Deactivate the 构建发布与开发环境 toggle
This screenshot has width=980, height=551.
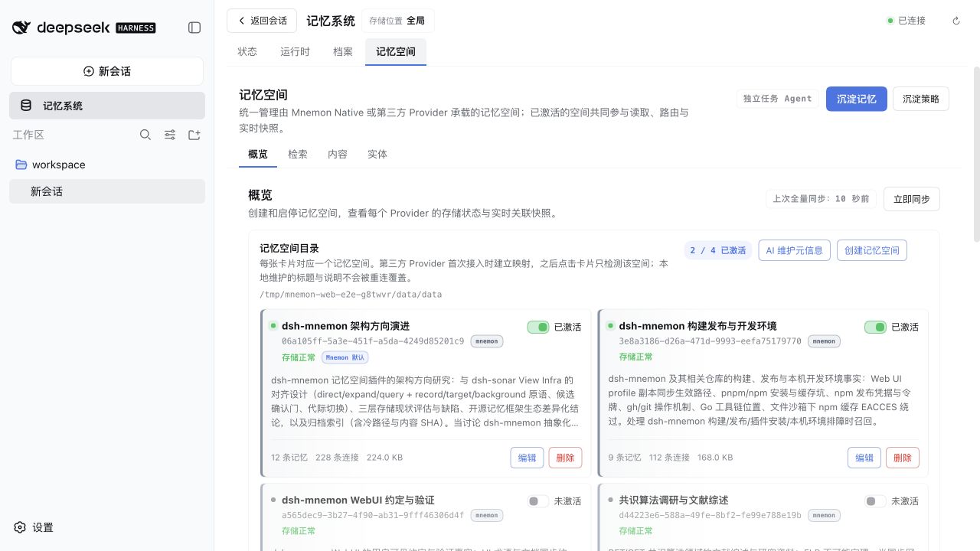coord(875,327)
